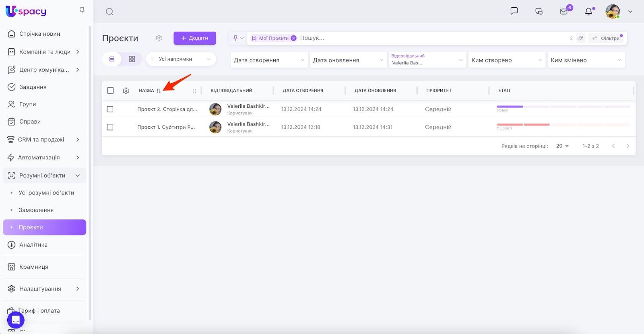The width and height of the screenshot is (644, 334).
Task: Click the table column settings gear icon
Action: 126,91
